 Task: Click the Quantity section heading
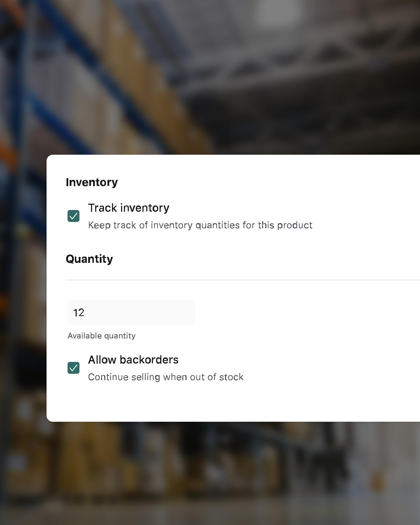click(90, 259)
